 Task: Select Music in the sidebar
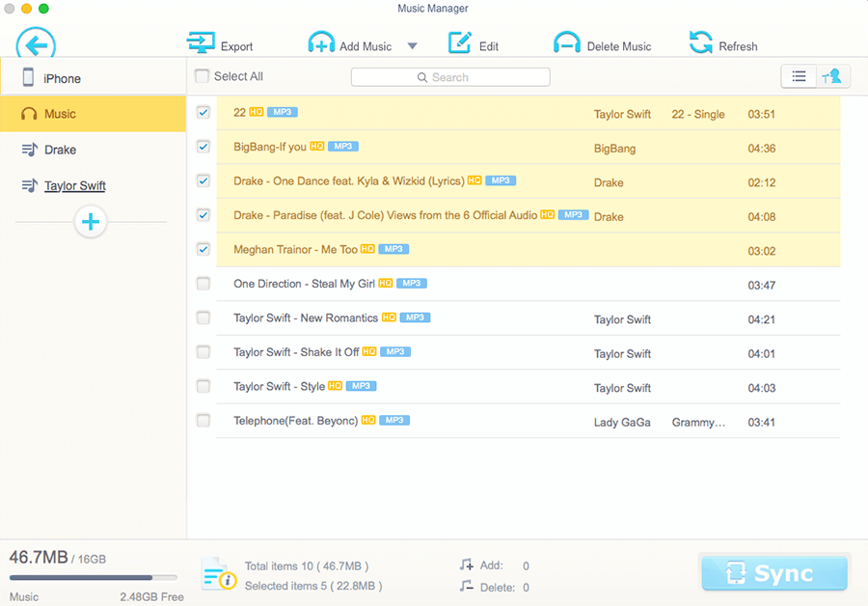pyautogui.click(x=93, y=114)
